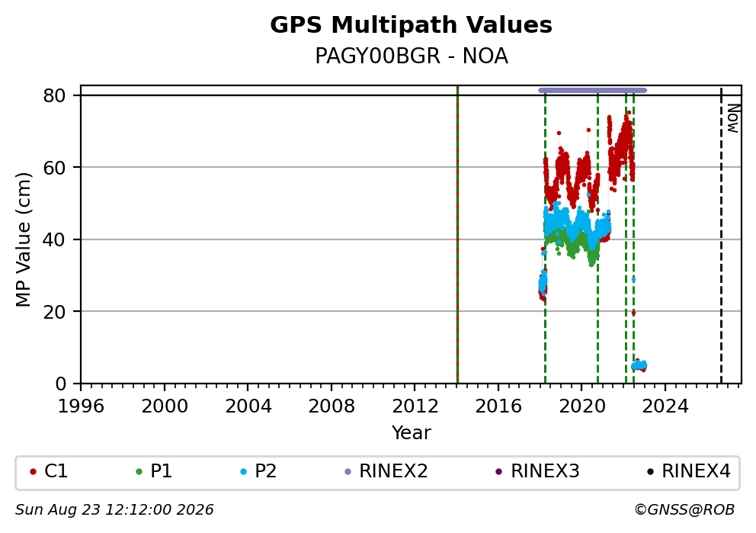Click the x-axis tick label 2020
The height and width of the screenshot is (533, 756).
581,406
